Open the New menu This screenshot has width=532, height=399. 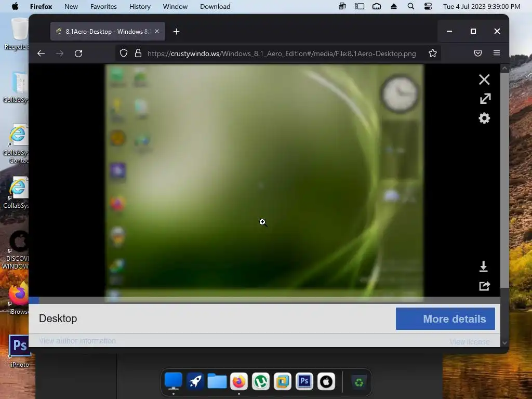(x=71, y=6)
